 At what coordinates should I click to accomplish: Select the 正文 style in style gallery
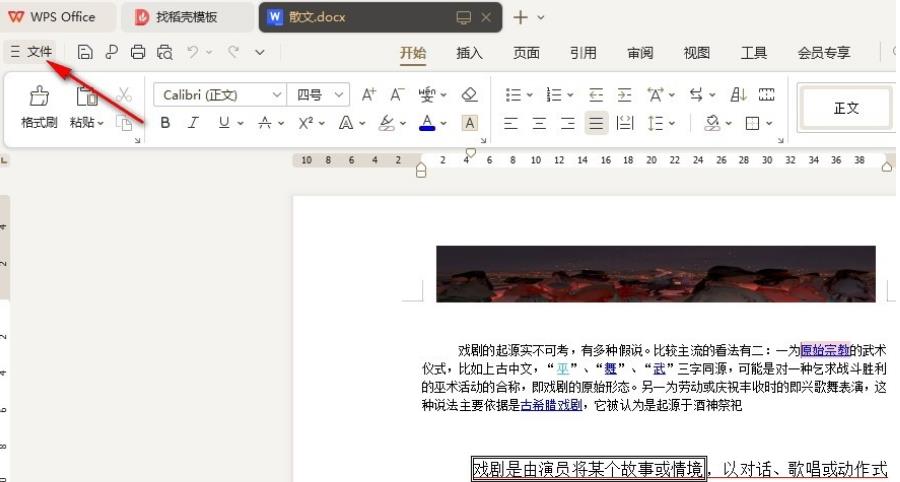pyautogui.click(x=846, y=108)
